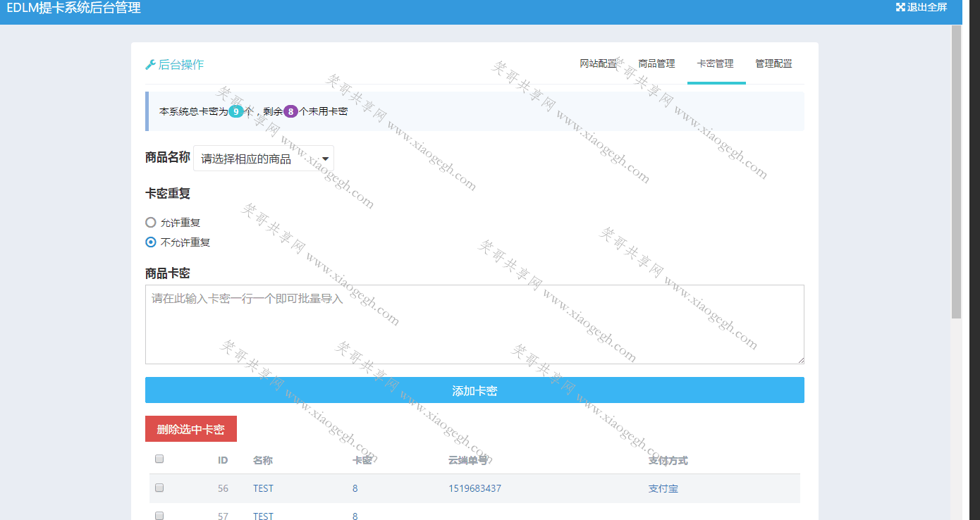Click ID cell 57
Image resolution: width=980 pixels, height=520 pixels.
click(x=223, y=516)
